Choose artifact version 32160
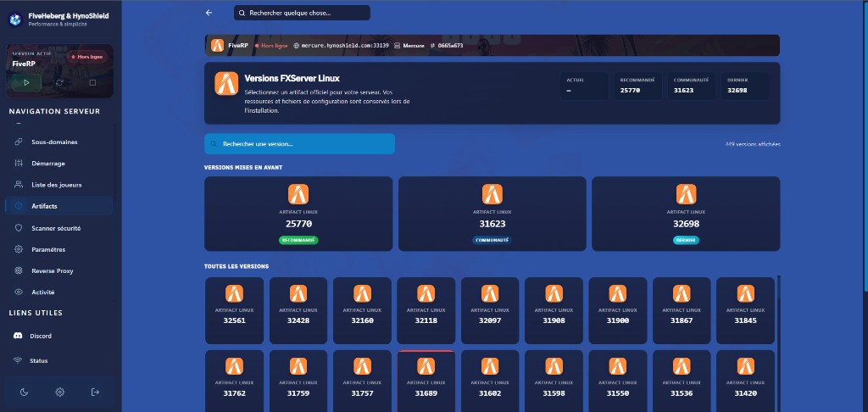868x412 pixels. tap(362, 310)
